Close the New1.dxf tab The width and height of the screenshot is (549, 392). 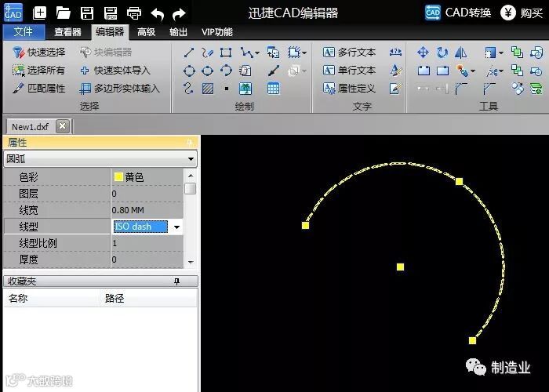pos(63,126)
